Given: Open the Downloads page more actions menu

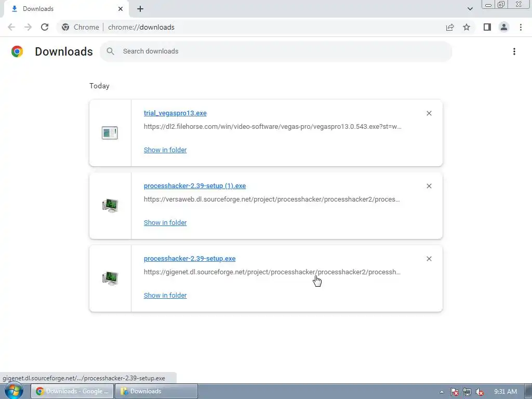Looking at the screenshot, I should [x=514, y=51].
